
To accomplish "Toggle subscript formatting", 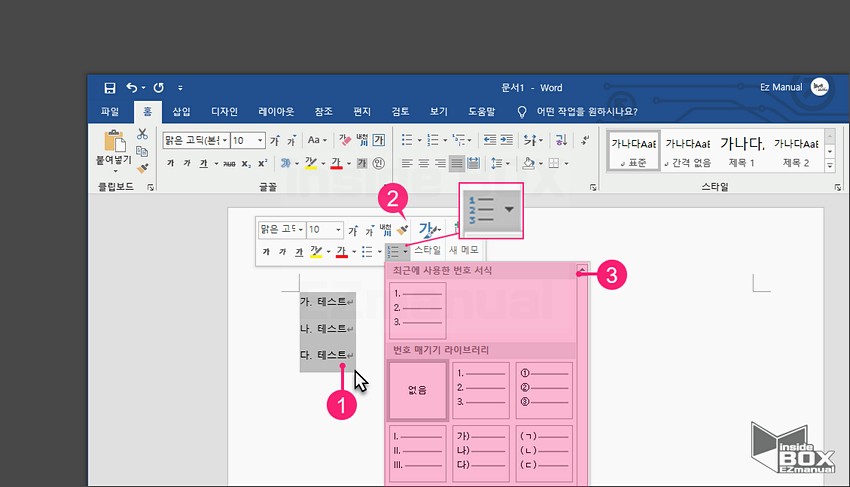I will (x=246, y=163).
